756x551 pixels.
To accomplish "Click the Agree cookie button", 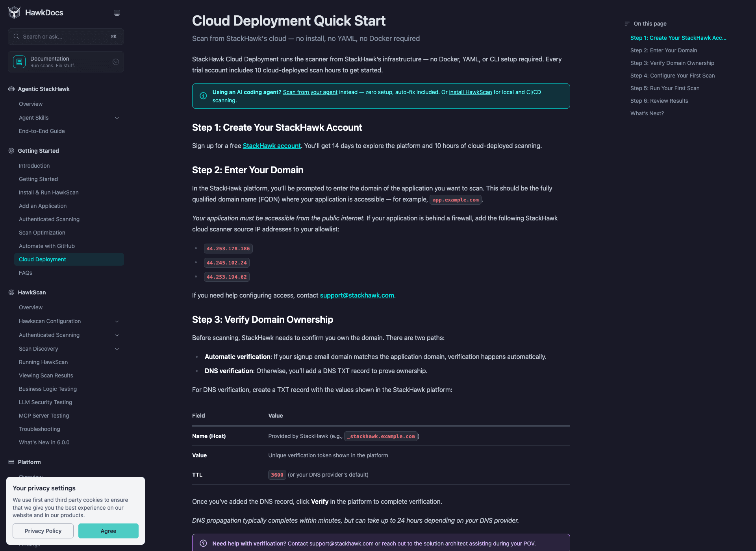I will [108, 531].
